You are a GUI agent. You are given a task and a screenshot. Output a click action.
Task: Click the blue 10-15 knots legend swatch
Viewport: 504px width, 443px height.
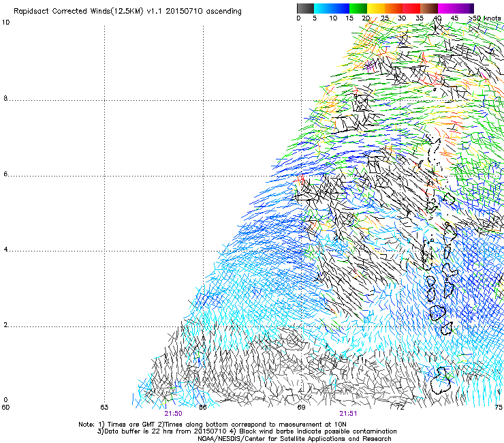pyautogui.click(x=341, y=8)
